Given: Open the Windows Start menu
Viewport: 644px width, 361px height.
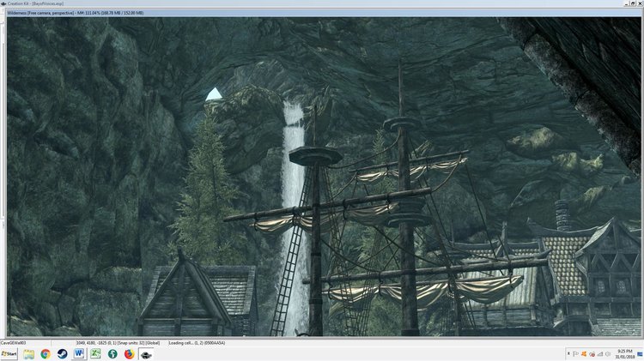Looking at the screenshot, I should pyautogui.click(x=9, y=353).
